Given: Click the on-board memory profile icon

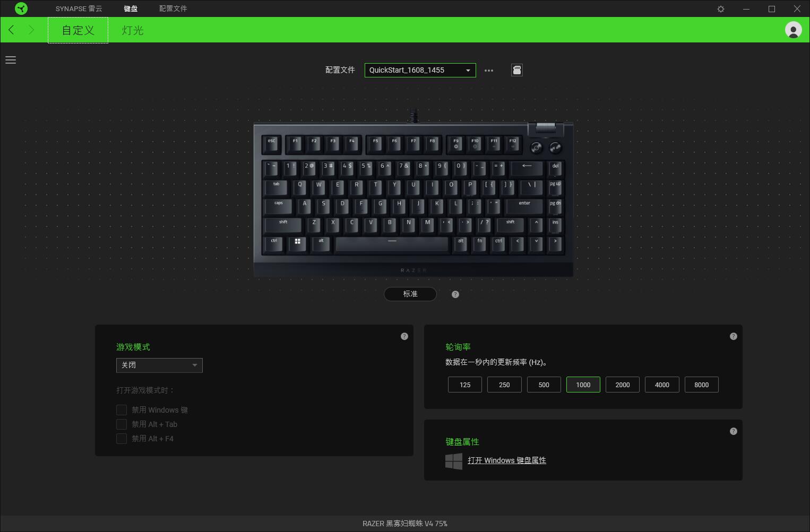Looking at the screenshot, I should (x=517, y=70).
